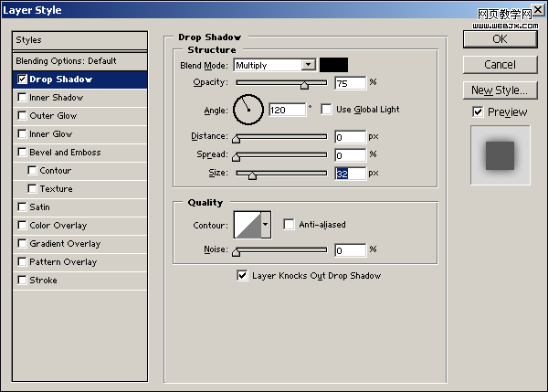
Task: Click the Spread slider handle
Action: click(237, 157)
